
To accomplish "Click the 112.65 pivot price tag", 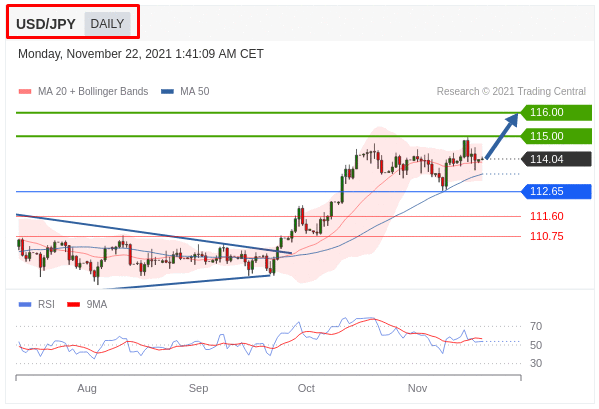I will (556, 191).
